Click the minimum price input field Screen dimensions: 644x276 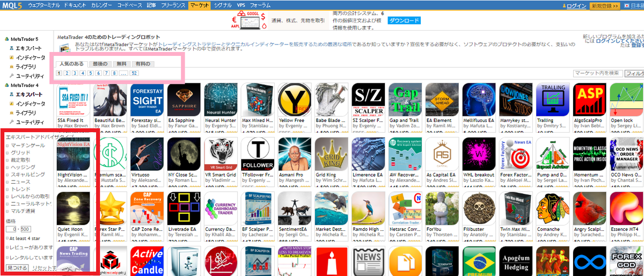tap(11, 229)
